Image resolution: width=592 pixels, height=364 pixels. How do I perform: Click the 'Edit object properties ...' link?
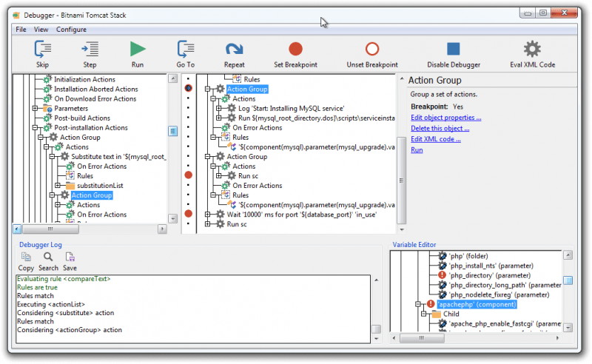(x=445, y=118)
